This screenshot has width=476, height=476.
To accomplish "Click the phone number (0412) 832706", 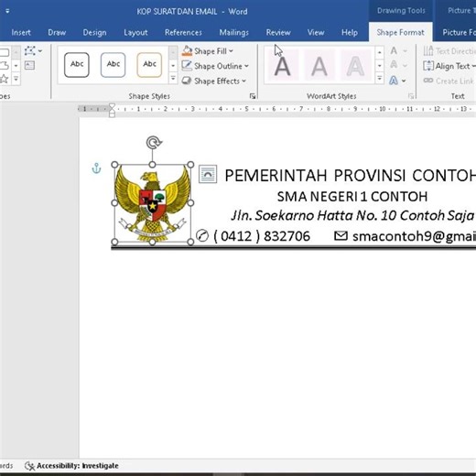I will (262, 236).
